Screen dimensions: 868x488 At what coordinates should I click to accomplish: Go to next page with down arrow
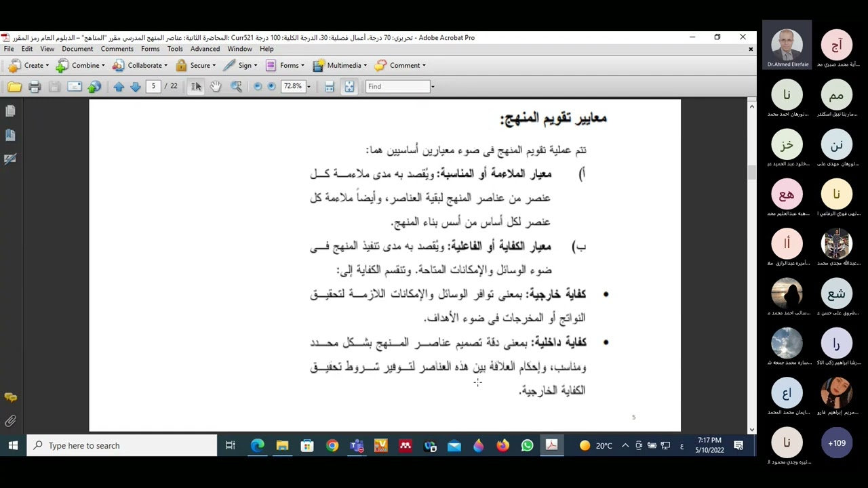135,87
